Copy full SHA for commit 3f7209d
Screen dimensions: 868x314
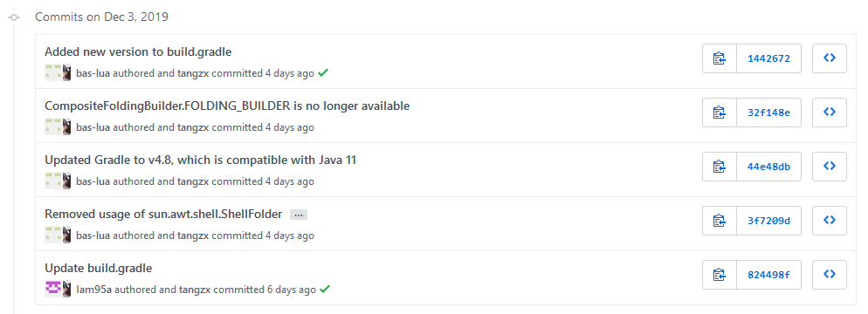(x=719, y=222)
